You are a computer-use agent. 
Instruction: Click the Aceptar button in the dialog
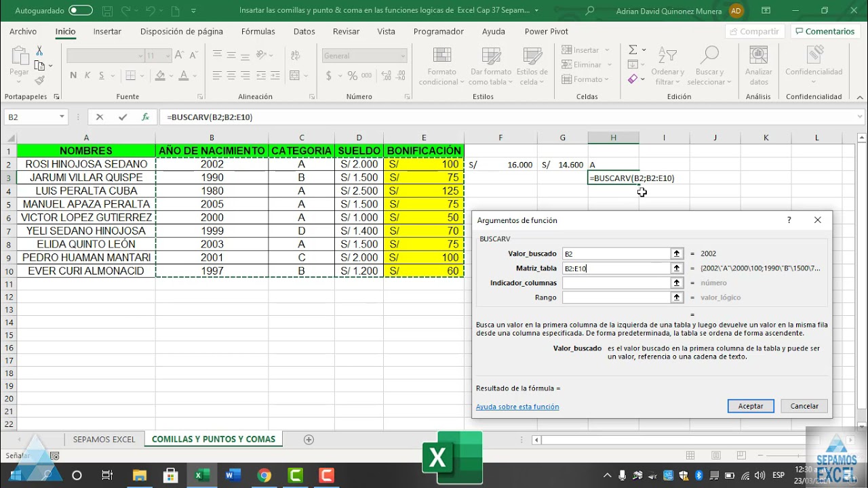(x=750, y=405)
